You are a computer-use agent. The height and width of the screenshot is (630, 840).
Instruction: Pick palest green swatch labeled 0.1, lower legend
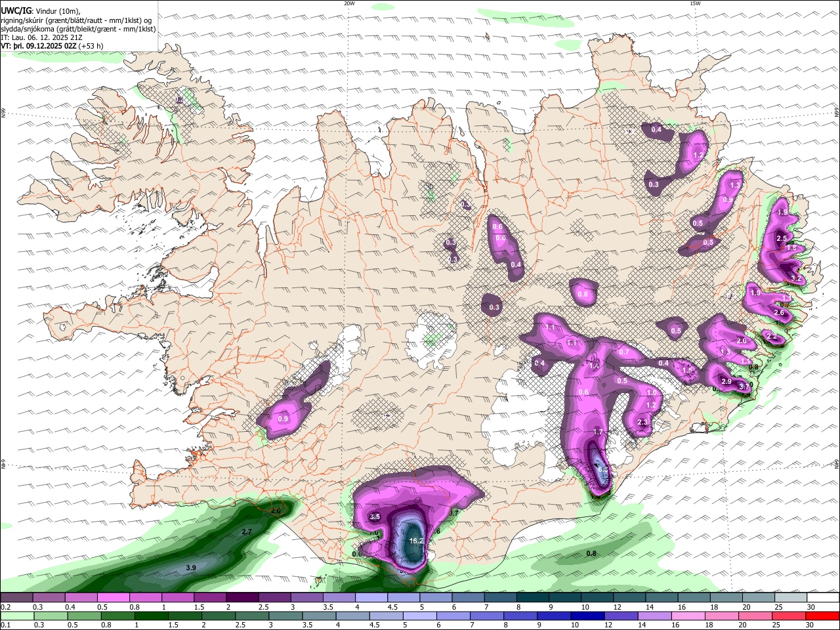coord(16,616)
